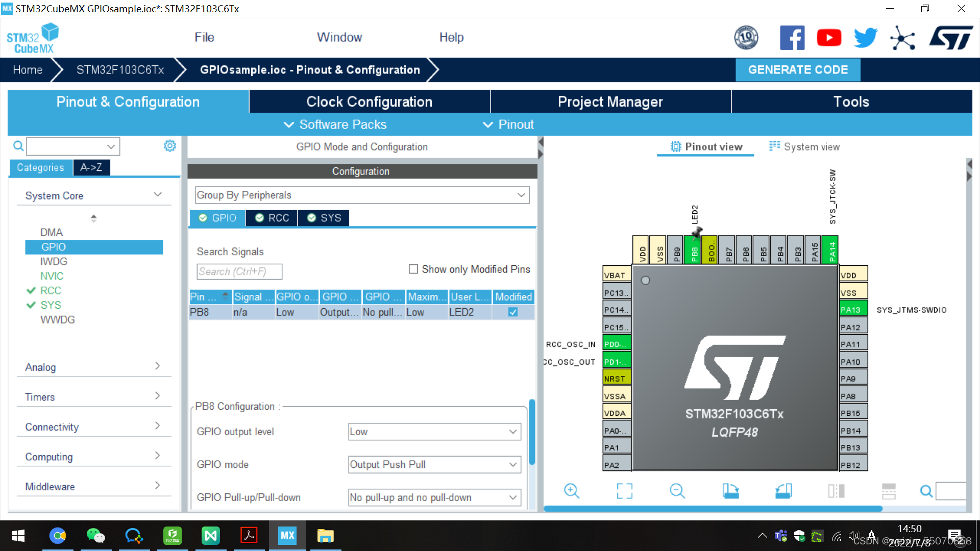Toggle the Modified checkbox for PB8
Screen dimensions: 980x551
pos(513,312)
